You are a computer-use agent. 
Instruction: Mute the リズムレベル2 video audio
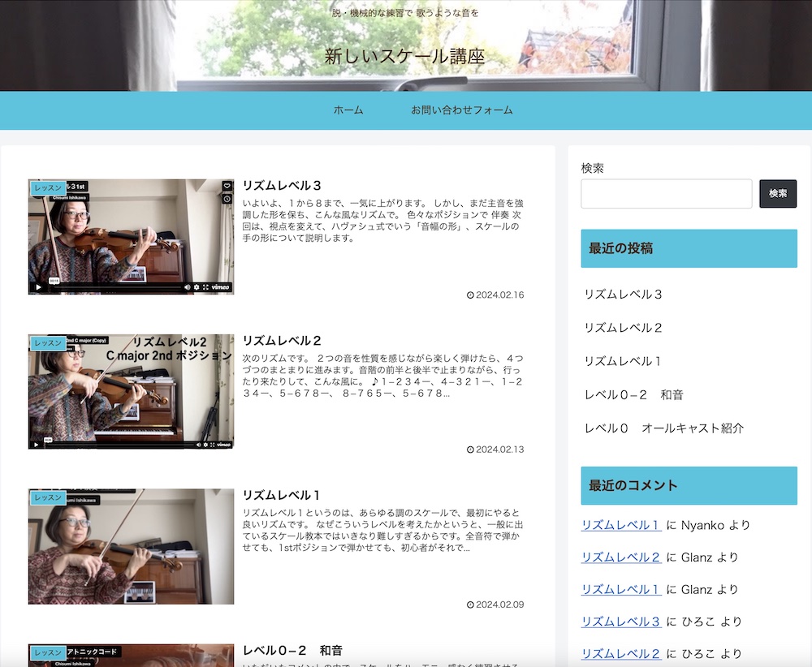tap(199, 443)
